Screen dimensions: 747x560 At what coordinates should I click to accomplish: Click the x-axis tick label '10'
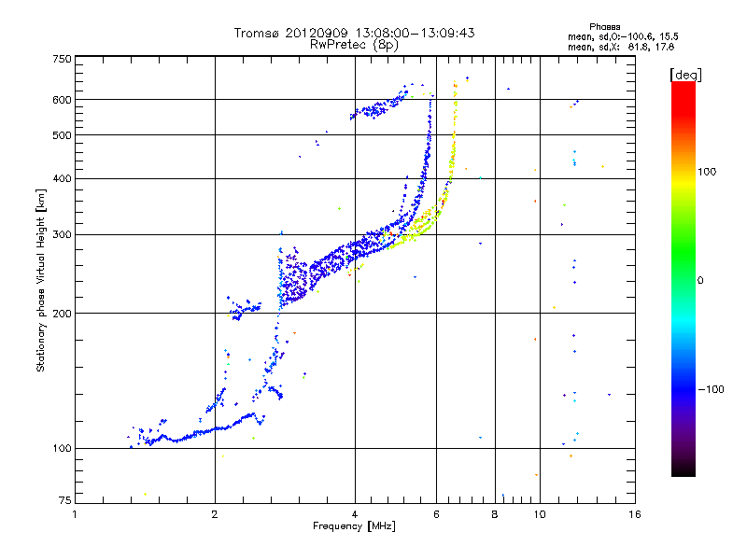540,514
